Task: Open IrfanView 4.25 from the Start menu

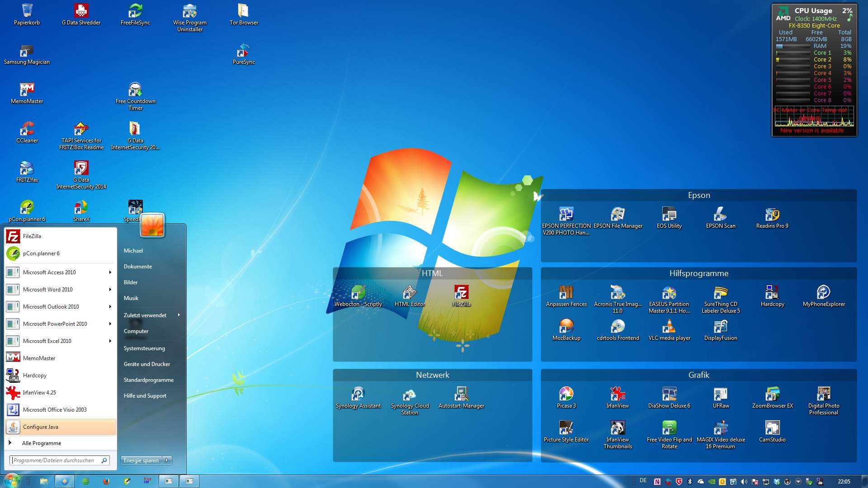Action: click(x=61, y=393)
